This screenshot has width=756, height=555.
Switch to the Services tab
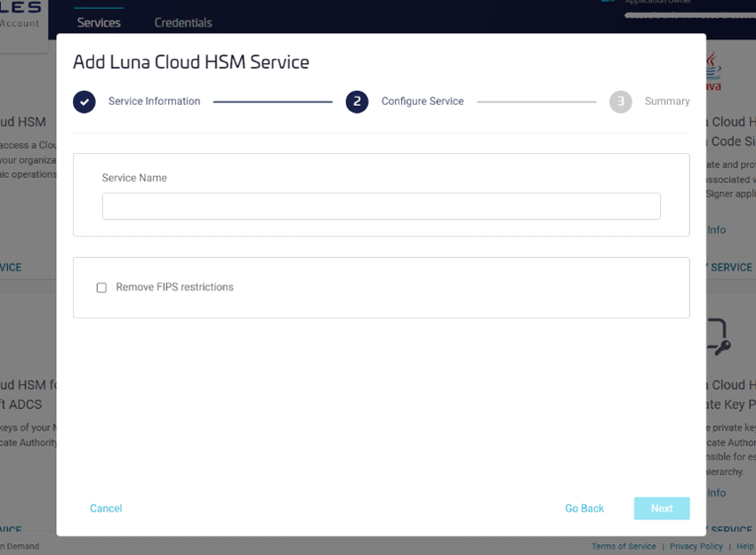(99, 22)
